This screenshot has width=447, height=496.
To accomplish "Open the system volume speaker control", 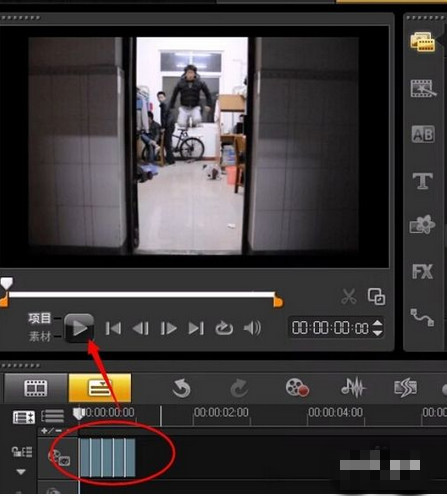I will (x=252, y=328).
